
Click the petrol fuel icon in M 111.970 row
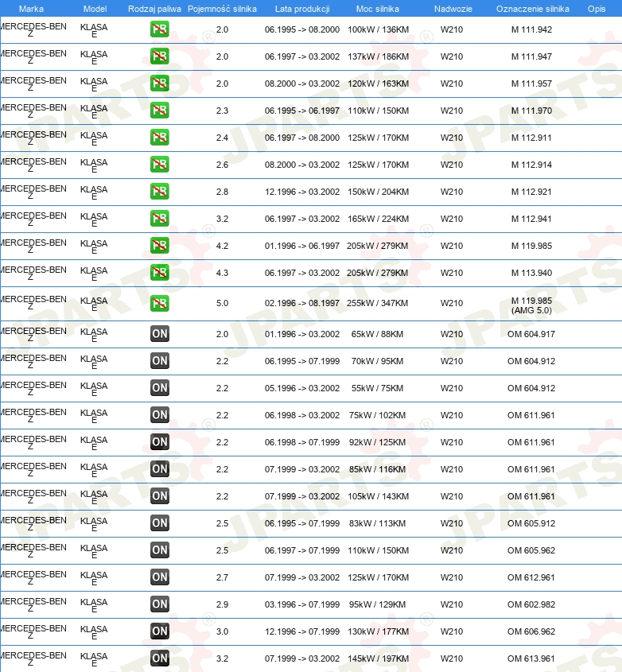point(159,110)
